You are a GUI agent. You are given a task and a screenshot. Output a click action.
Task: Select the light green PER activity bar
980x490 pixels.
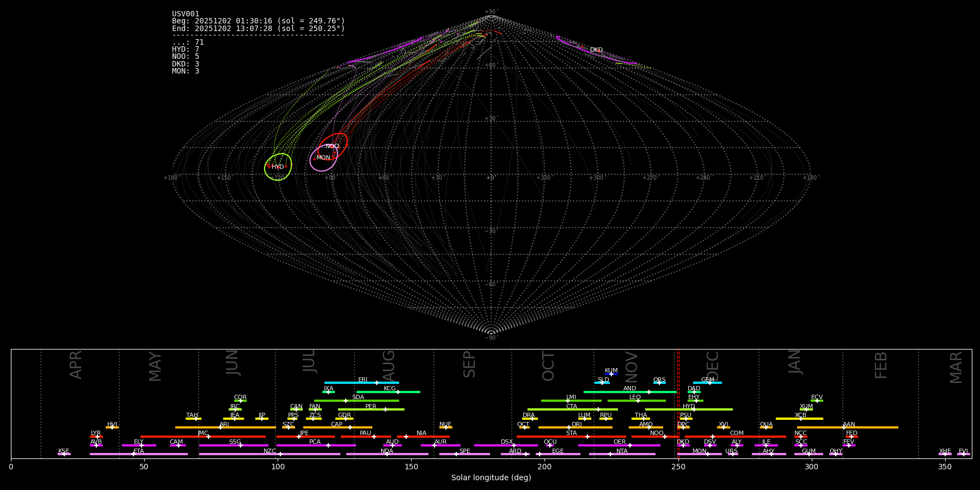pyautogui.click(x=371, y=409)
